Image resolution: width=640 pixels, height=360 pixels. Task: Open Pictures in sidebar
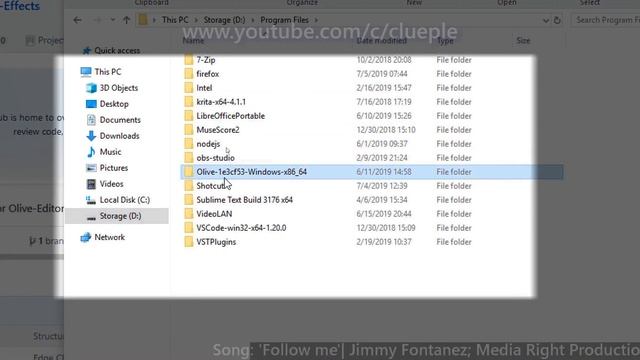[113, 168]
